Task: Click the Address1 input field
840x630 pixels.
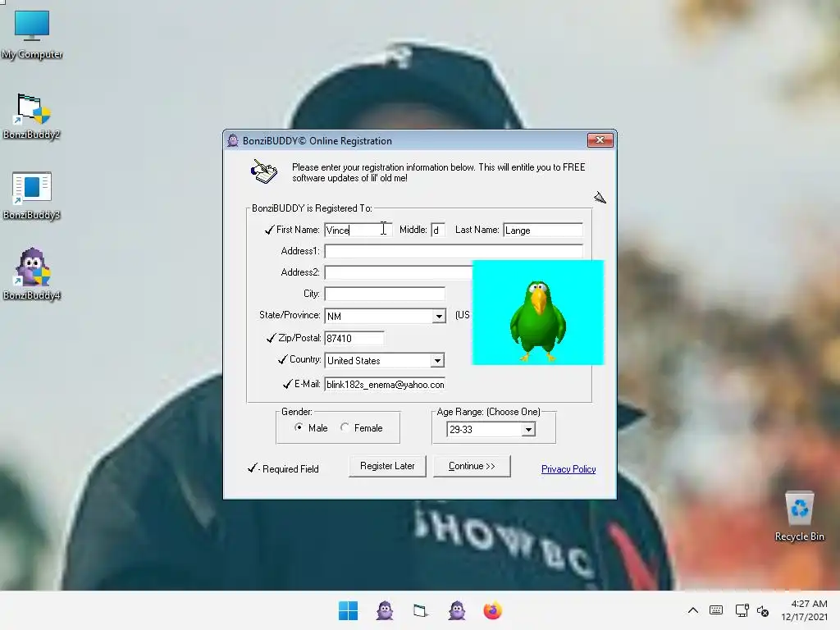Action: tap(453, 251)
